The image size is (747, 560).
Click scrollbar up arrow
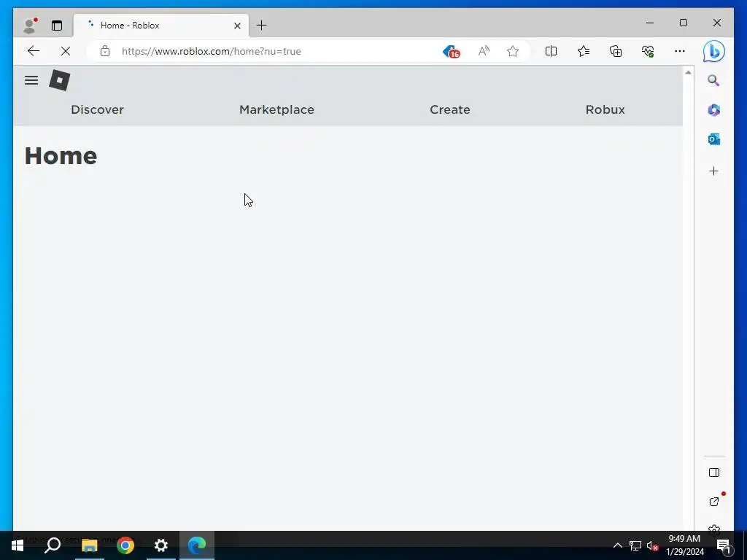click(x=688, y=72)
